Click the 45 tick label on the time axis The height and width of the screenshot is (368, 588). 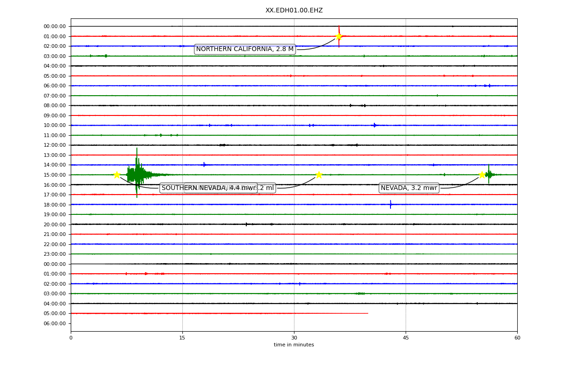point(406,338)
